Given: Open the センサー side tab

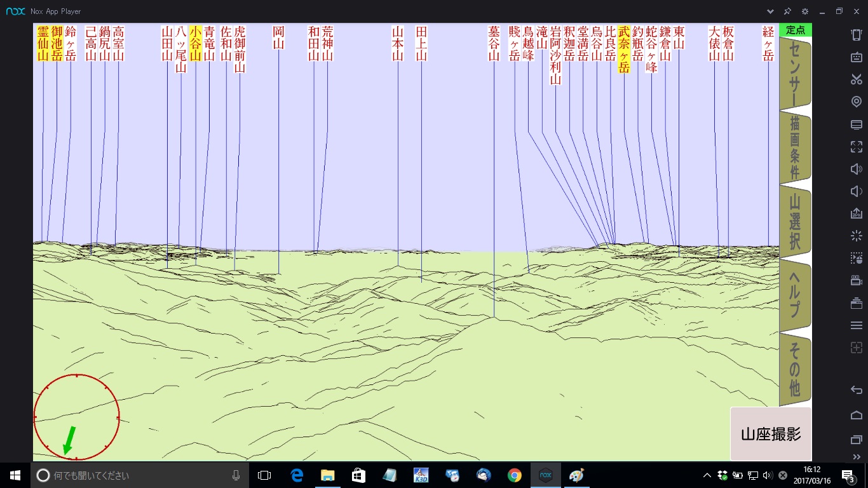Looking at the screenshot, I should click(794, 73).
